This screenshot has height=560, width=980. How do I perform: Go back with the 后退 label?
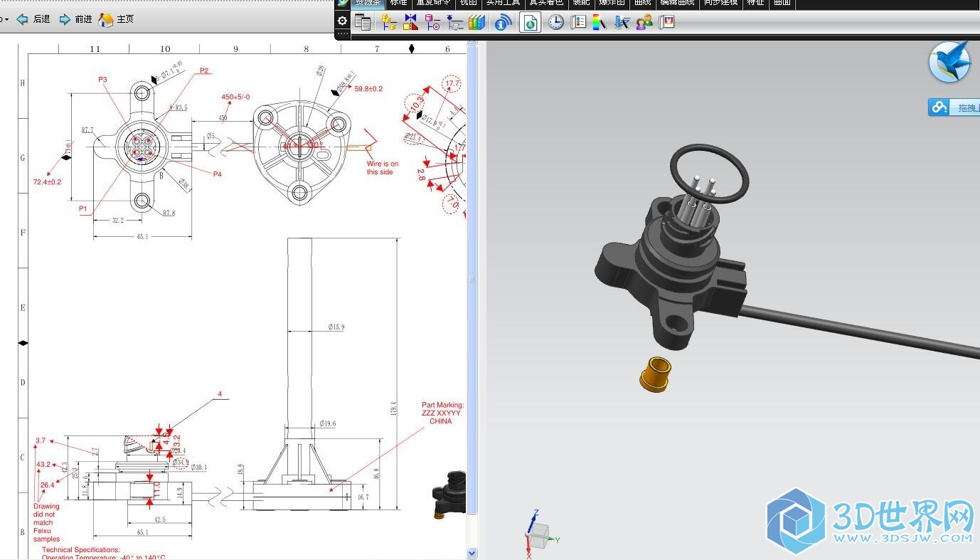[x=41, y=19]
